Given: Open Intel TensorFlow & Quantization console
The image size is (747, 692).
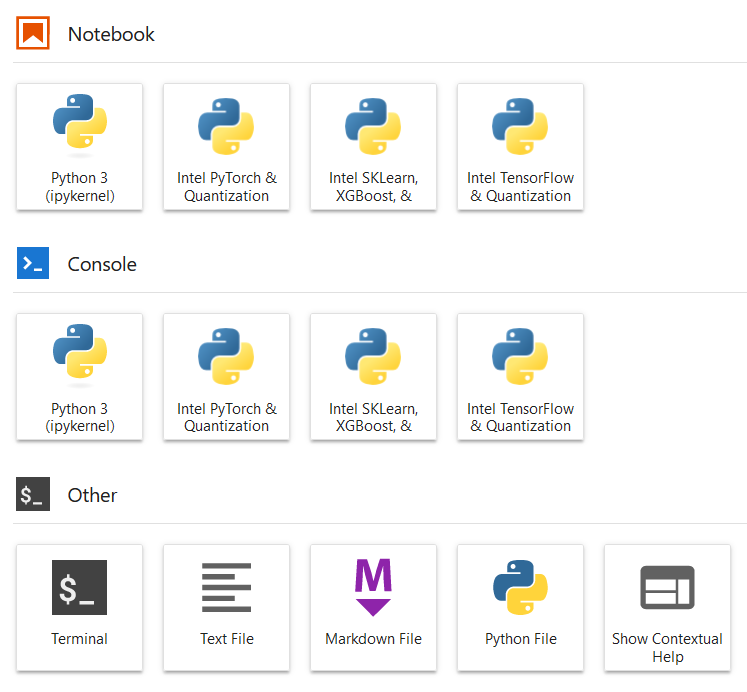Looking at the screenshot, I should click(520, 377).
